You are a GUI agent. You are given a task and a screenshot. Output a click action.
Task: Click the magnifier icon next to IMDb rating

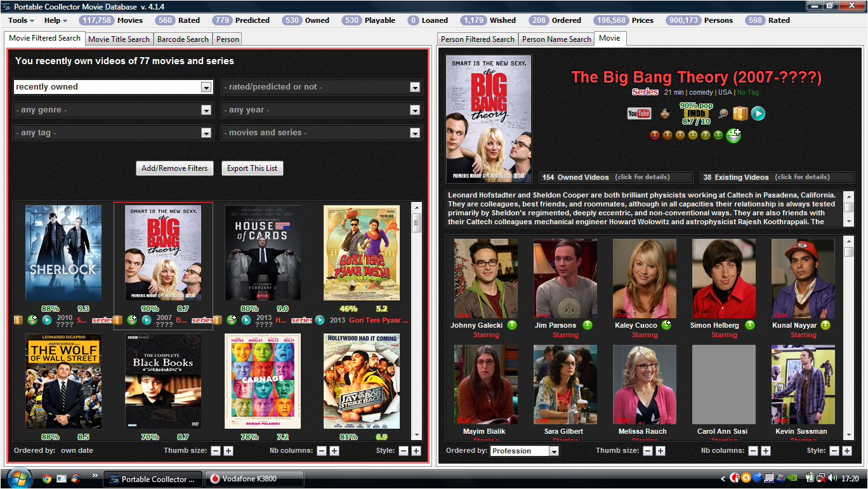(723, 114)
